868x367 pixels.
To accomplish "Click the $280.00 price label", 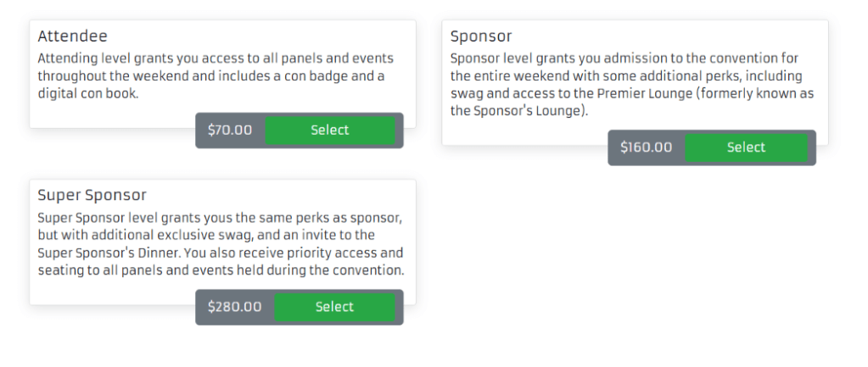I will coord(235,307).
